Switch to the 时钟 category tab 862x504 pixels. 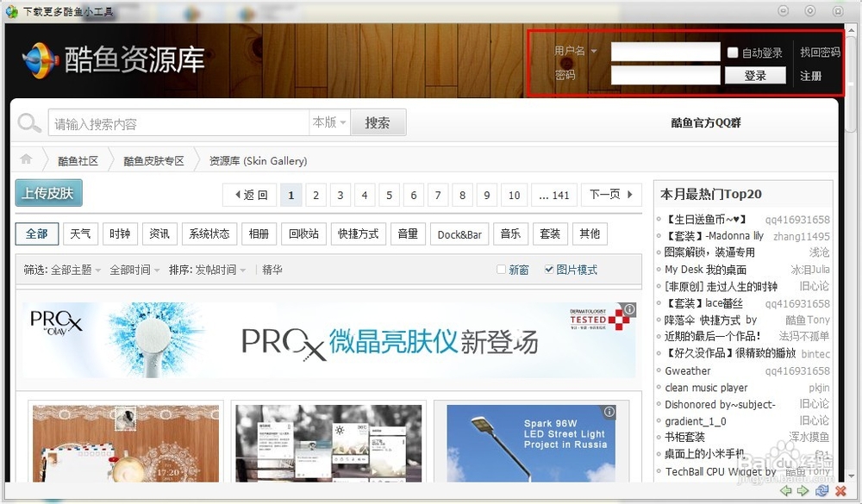click(x=120, y=233)
